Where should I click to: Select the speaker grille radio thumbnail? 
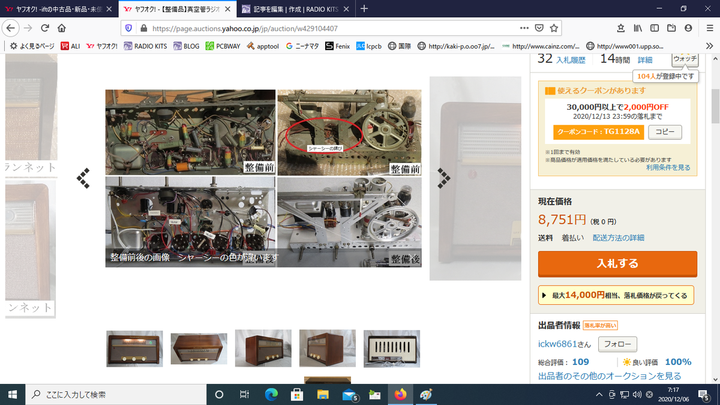tap(391, 346)
